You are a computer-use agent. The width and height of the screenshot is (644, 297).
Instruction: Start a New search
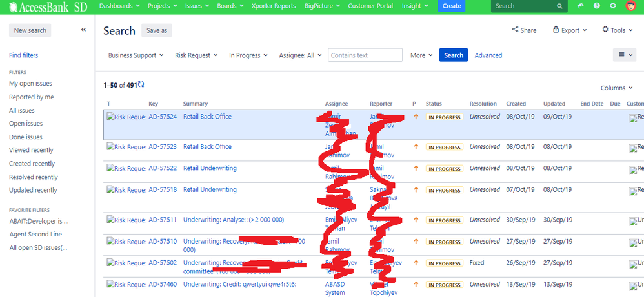pyautogui.click(x=30, y=30)
